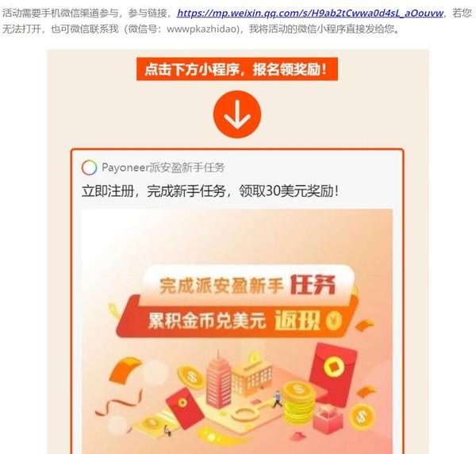Image resolution: width=476 pixels, height=454 pixels.
Task: Click the Payoneer colorful ring logo
Action: tap(89, 167)
